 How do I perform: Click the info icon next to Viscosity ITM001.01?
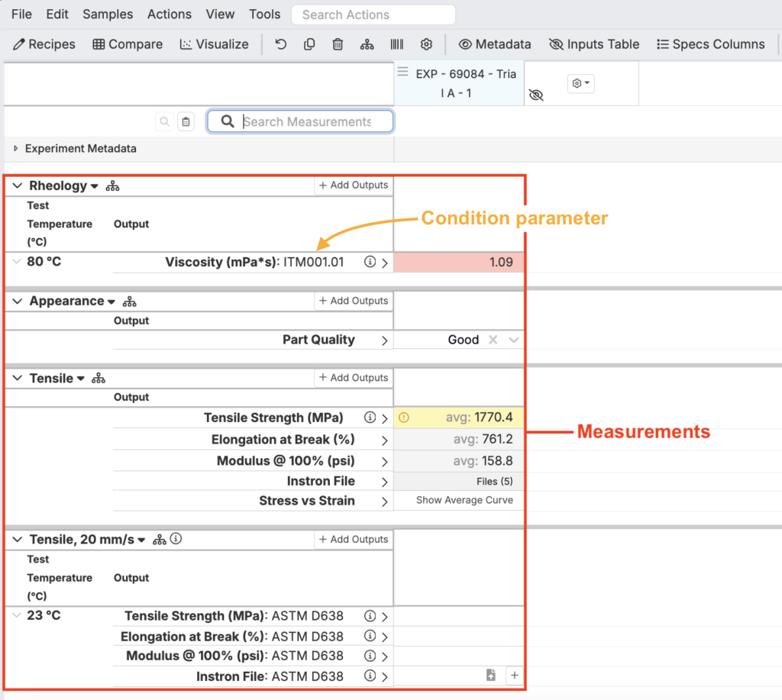coord(370,262)
